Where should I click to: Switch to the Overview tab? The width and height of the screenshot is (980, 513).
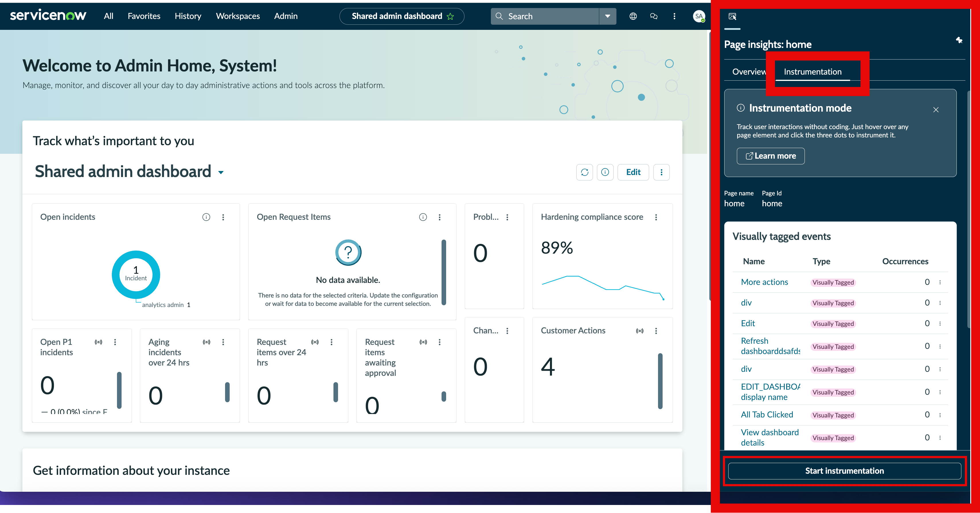coord(749,71)
